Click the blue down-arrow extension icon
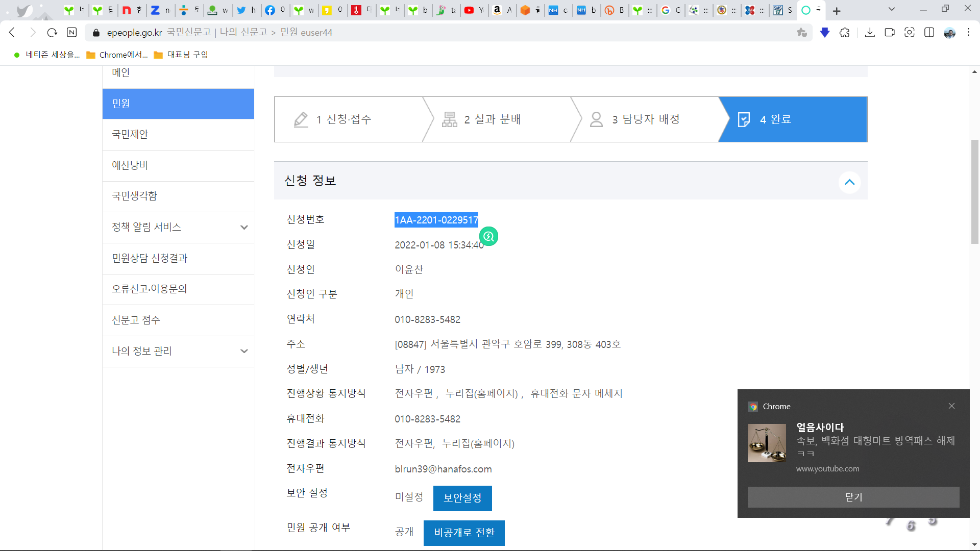Screen dimensions: 980x551 click(825, 33)
